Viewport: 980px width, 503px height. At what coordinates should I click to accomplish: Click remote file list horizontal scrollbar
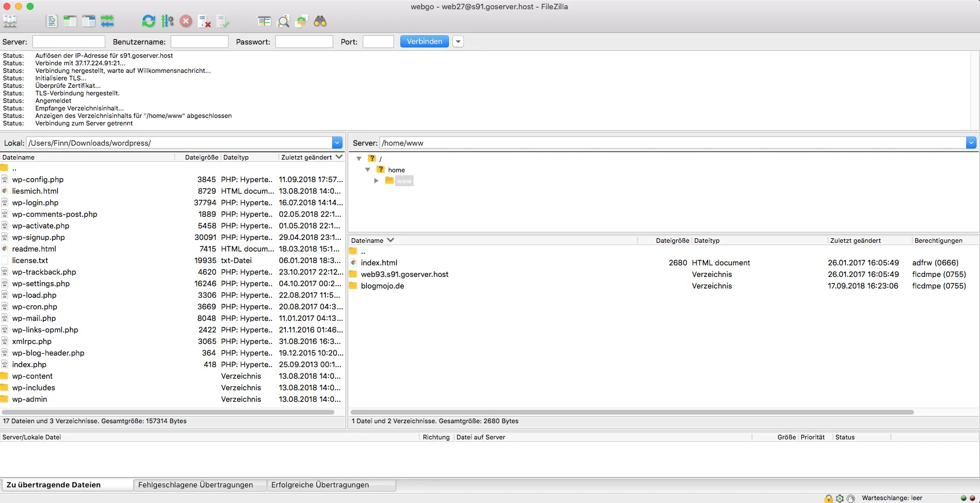(x=632, y=412)
